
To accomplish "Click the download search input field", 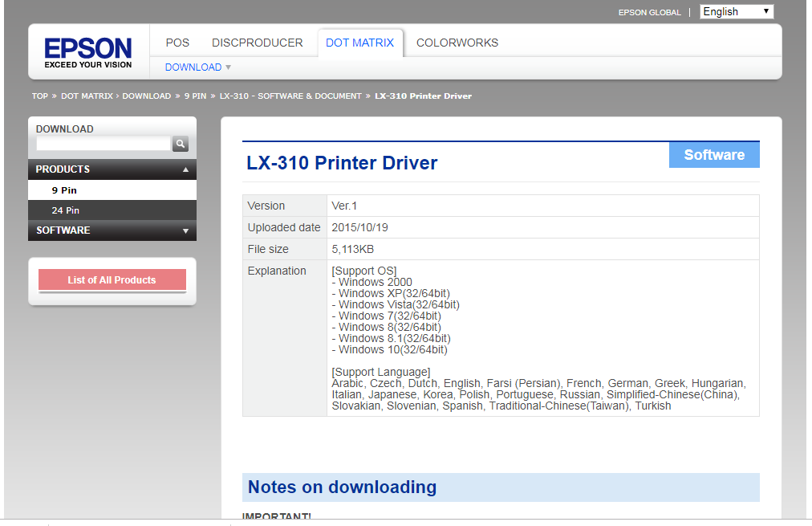I will [104, 144].
